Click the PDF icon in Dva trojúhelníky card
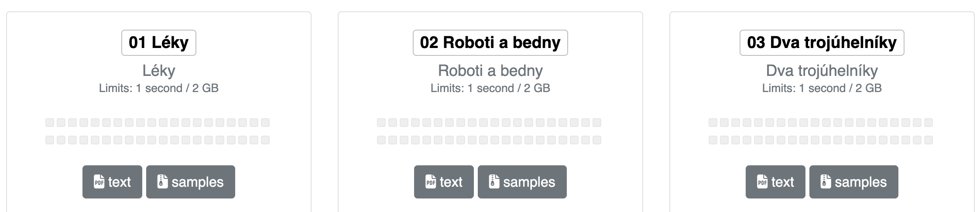Image resolution: width=980 pixels, height=212 pixels. [x=762, y=182]
